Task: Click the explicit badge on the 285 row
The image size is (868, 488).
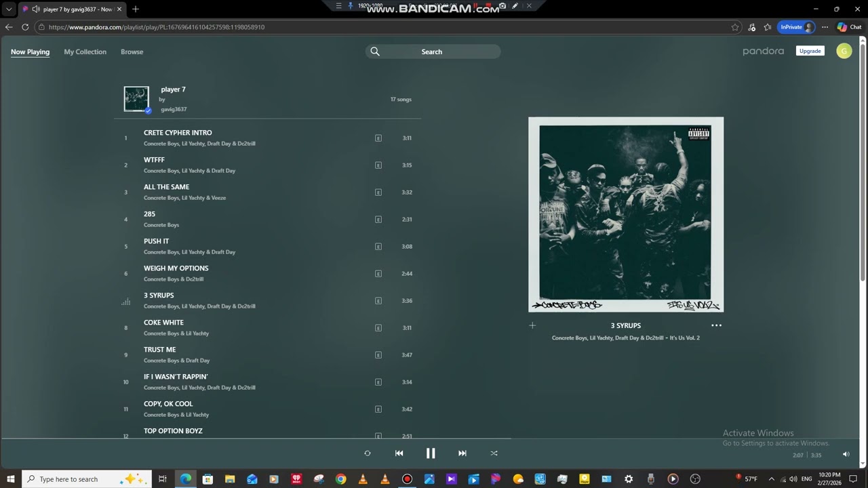Action: (378, 220)
